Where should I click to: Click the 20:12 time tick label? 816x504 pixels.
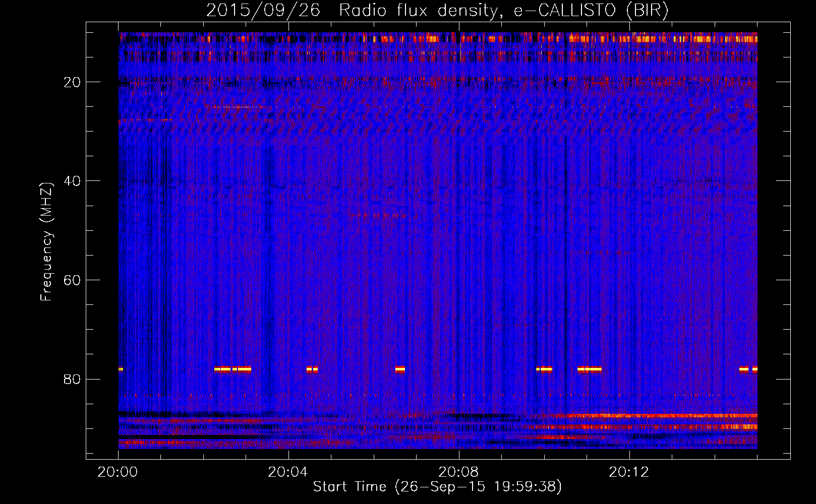click(x=629, y=472)
